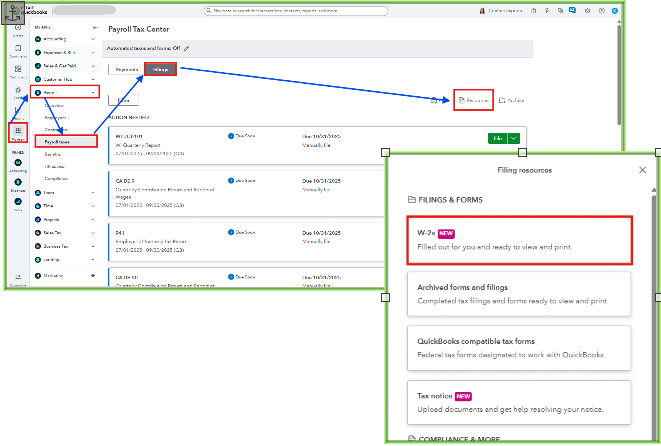Open the help question mark icon

point(602,11)
